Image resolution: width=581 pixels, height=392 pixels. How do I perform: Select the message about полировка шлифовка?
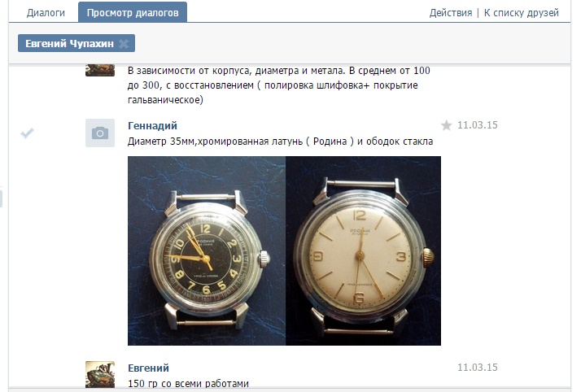(278, 85)
